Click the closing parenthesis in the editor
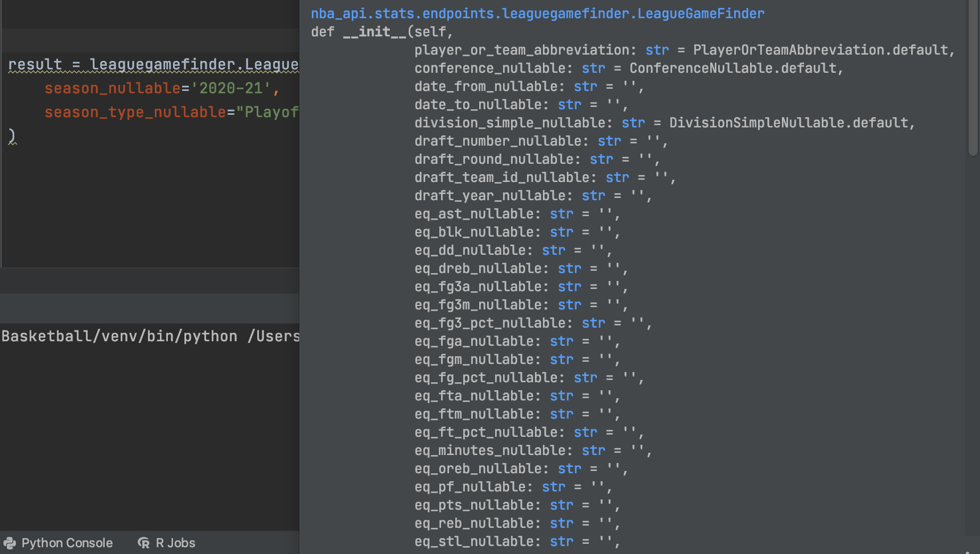 (x=12, y=137)
